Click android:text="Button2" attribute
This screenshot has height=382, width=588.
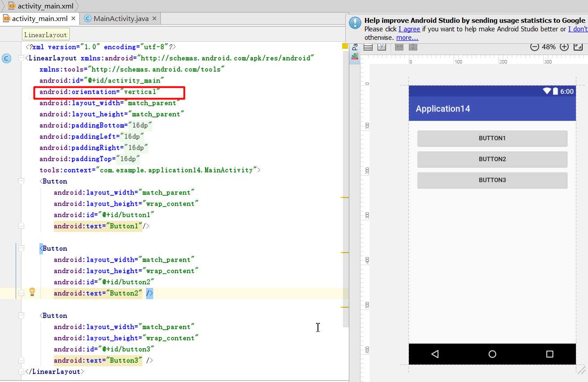tap(98, 293)
